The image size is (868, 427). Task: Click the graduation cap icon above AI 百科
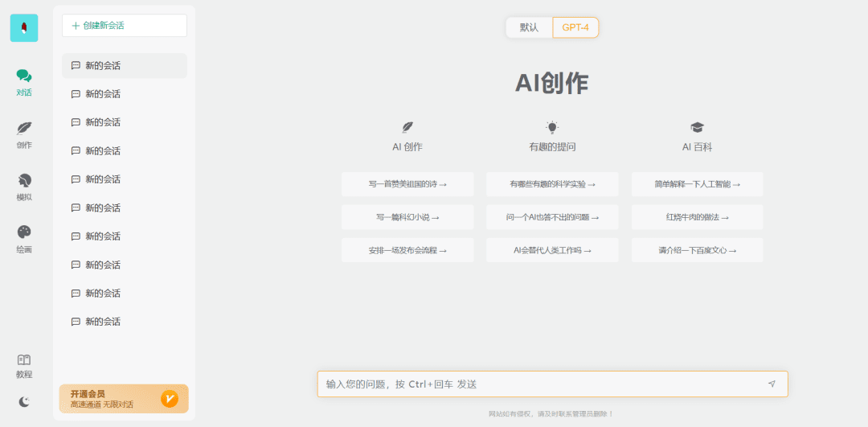[697, 128]
